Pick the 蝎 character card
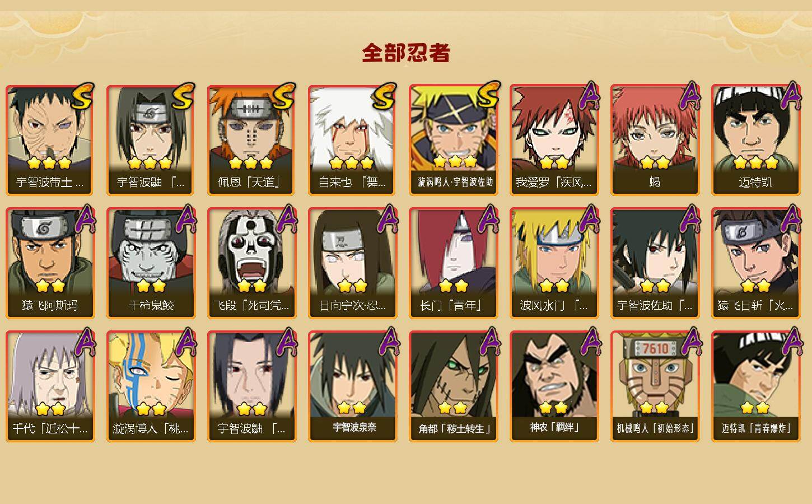Image resolution: width=812 pixels, height=504 pixels. click(x=655, y=140)
